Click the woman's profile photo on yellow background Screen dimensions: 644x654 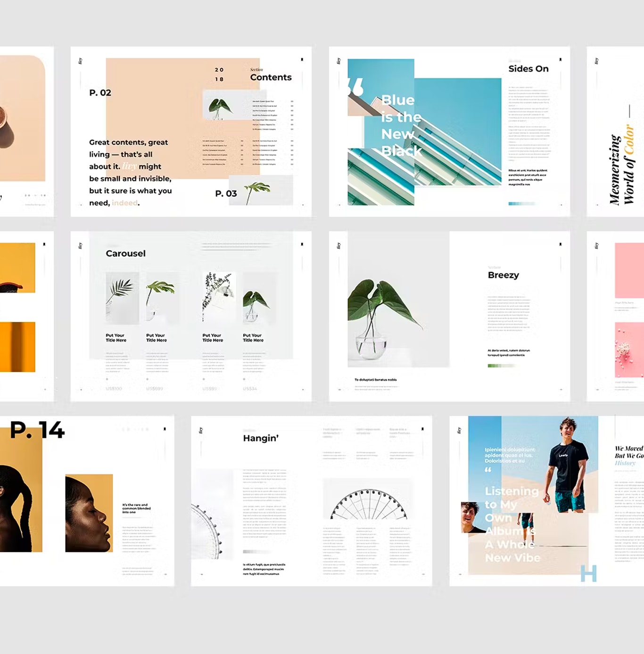pyautogui.click(x=89, y=513)
